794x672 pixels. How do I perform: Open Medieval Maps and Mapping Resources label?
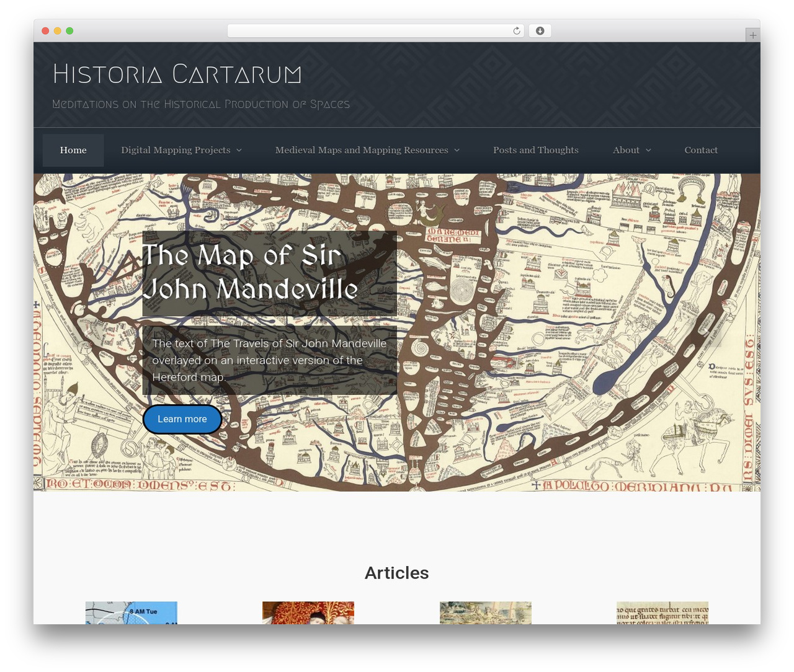click(362, 150)
